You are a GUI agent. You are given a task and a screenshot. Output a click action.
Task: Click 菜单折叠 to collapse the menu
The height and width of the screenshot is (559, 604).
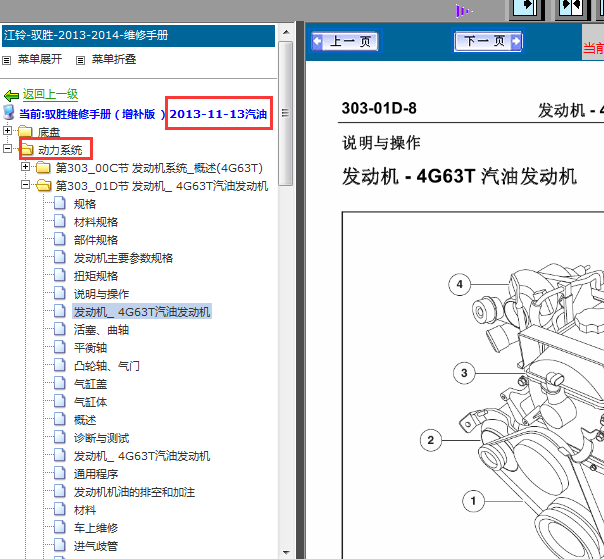pos(114,59)
